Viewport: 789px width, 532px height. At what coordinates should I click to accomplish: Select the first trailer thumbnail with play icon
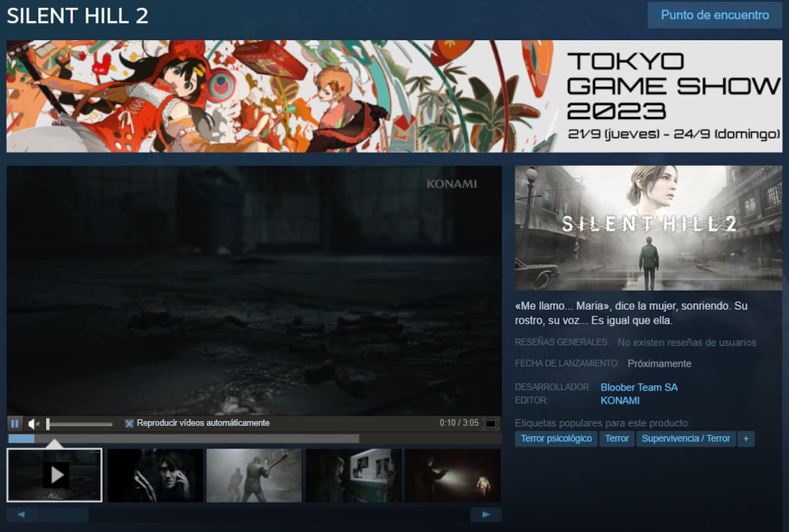point(55,475)
